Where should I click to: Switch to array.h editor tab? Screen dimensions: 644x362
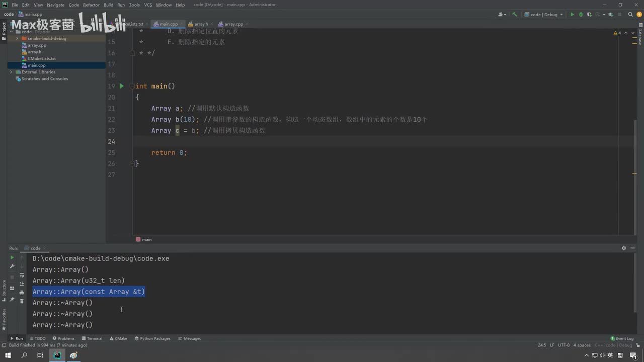point(200,24)
